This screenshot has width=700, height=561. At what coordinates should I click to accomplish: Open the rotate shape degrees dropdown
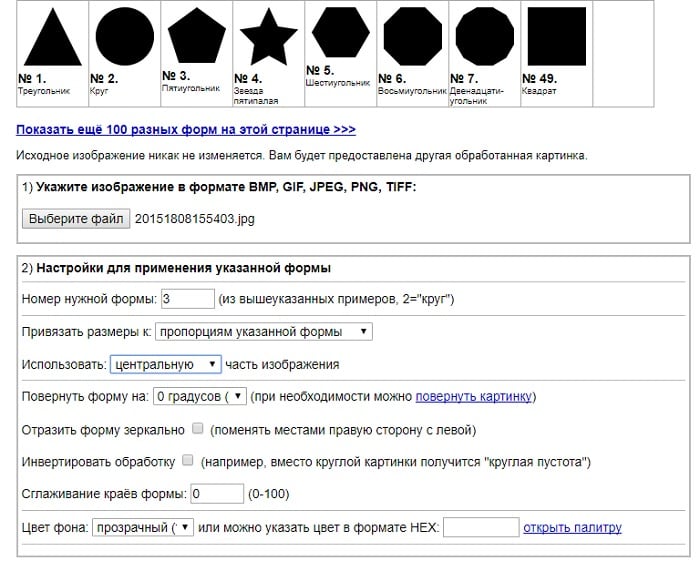coord(199,396)
